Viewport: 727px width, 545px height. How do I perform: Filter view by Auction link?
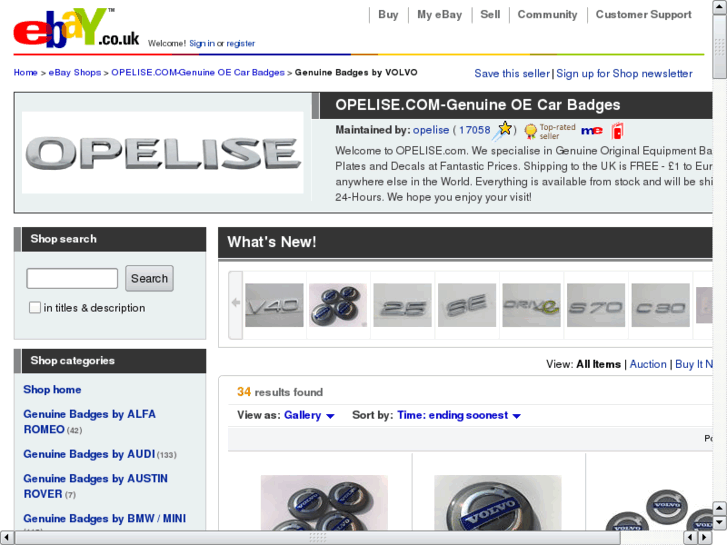point(648,364)
